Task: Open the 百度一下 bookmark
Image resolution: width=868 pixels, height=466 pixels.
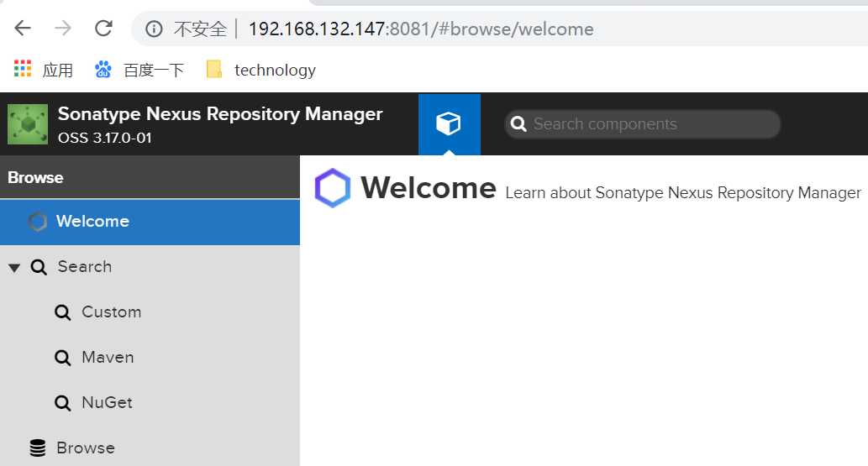Action: (153, 70)
